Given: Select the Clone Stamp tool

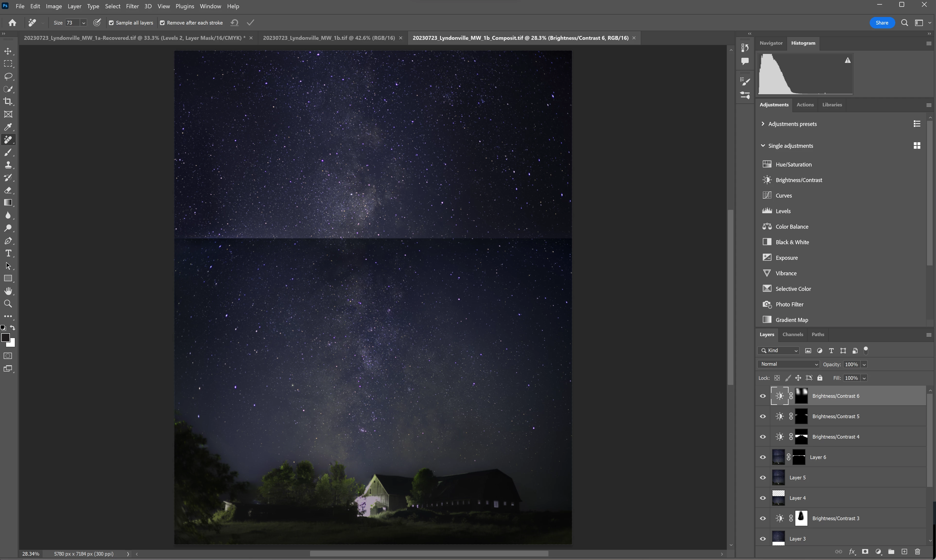Looking at the screenshot, I should pyautogui.click(x=8, y=165).
